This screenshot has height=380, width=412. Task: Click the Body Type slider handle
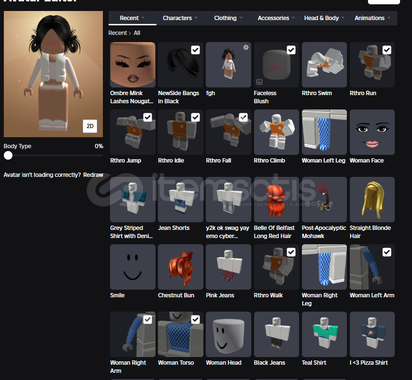pyautogui.click(x=8, y=155)
